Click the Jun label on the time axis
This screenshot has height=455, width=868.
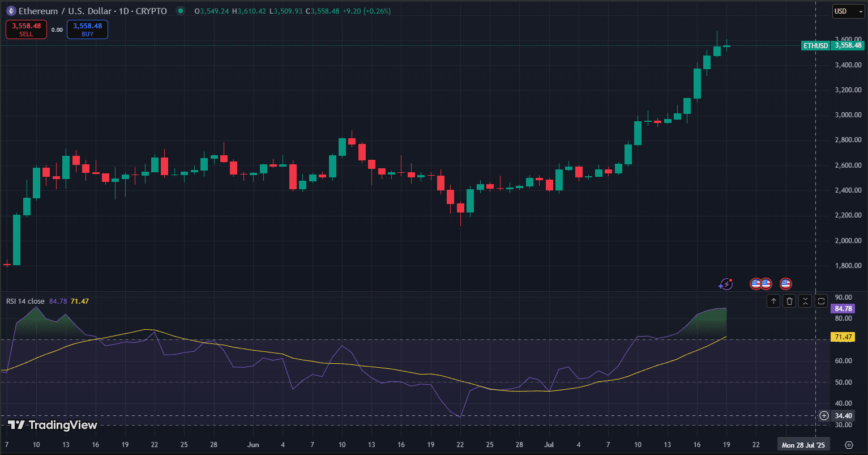tap(254, 445)
